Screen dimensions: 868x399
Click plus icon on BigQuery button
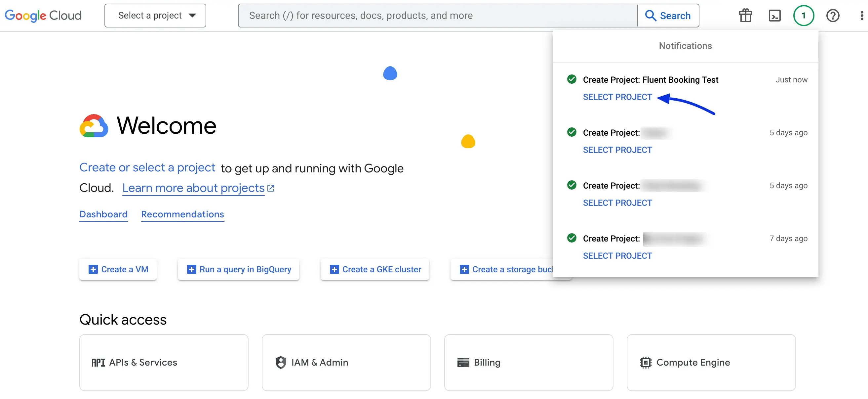pyautogui.click(x=191, y=270)
